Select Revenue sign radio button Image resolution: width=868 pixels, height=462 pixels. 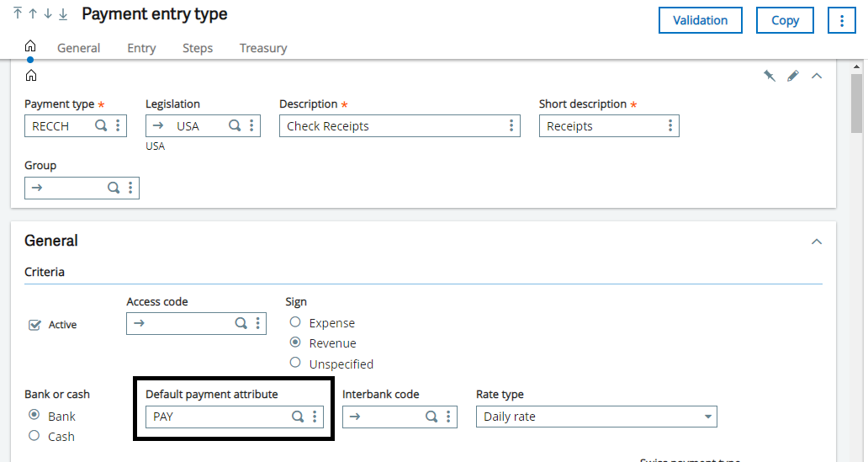(x=295, y=343)
